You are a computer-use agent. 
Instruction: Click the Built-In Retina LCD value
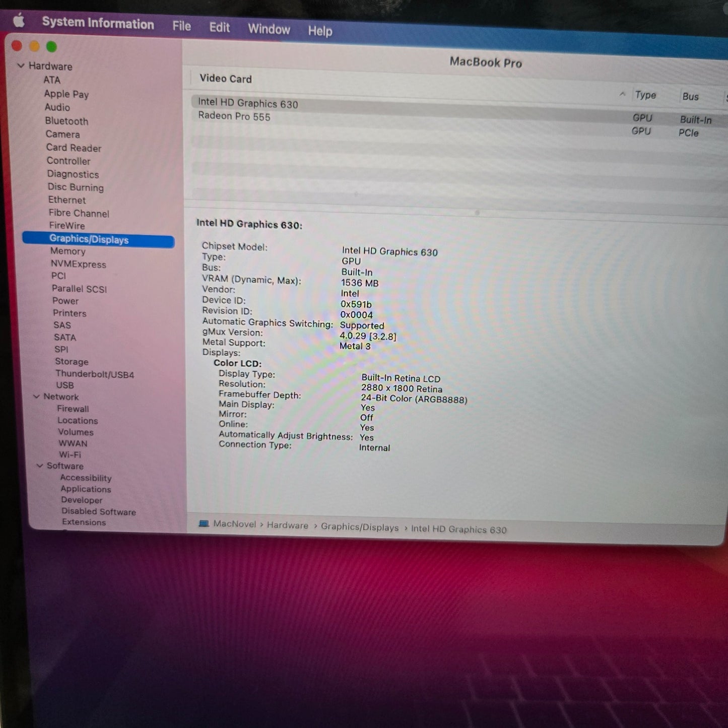pos(401,378)
